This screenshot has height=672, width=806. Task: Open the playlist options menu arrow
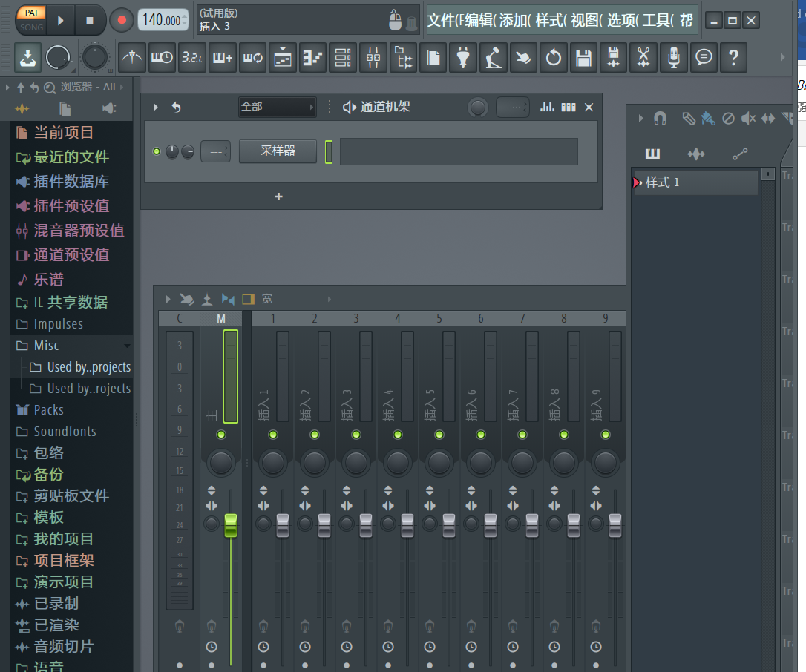click(x=640, y=119)
